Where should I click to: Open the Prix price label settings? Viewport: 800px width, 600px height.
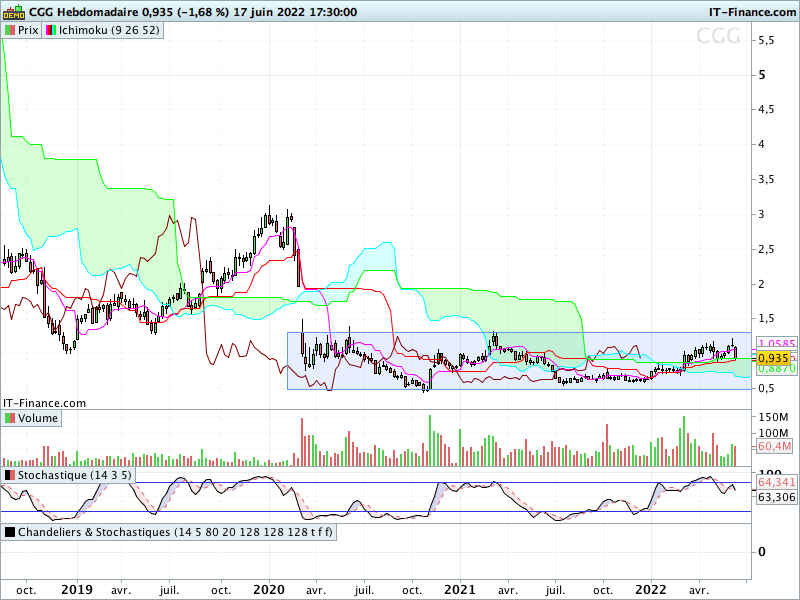tap(28, 30)
